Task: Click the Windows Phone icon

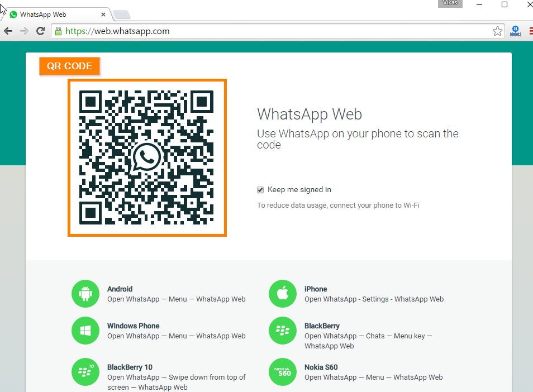Action: pos(85,331)
